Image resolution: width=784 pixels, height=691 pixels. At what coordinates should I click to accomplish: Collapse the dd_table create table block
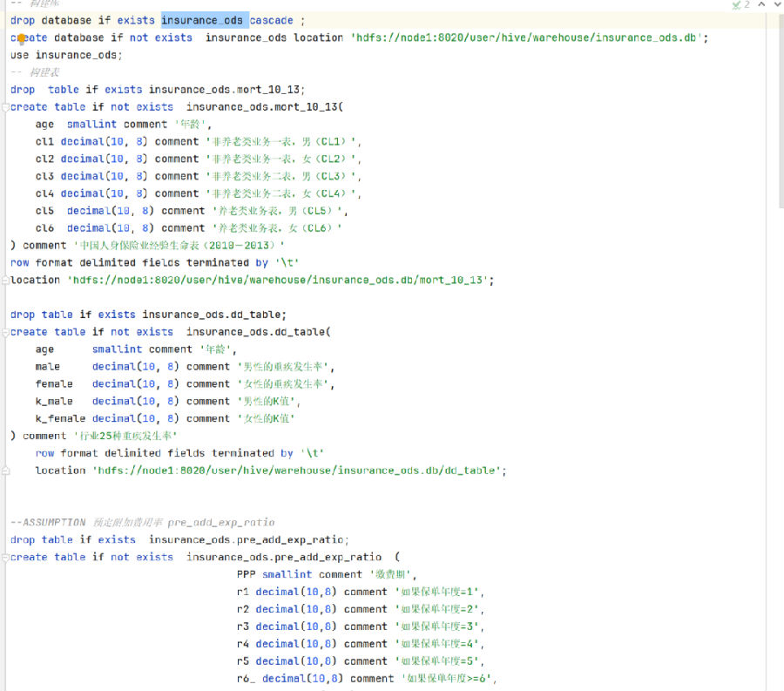coord(5,332)
